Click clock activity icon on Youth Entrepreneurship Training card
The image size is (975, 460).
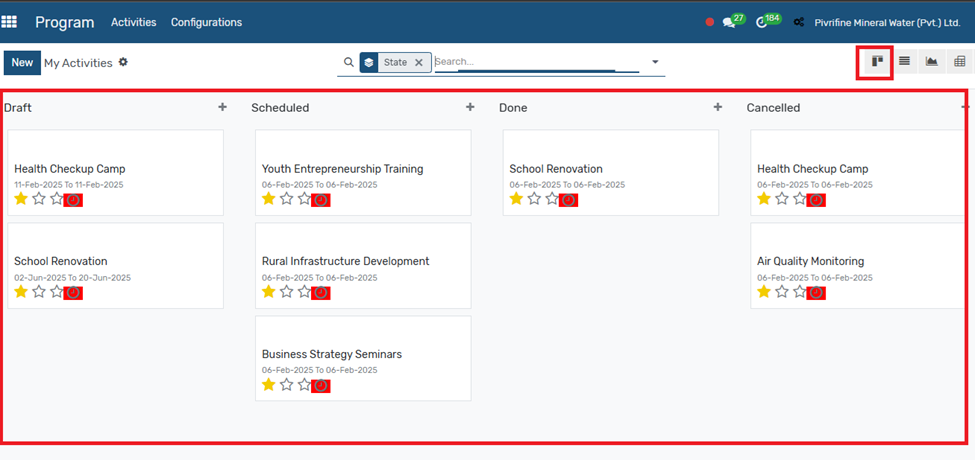[321, 200]
